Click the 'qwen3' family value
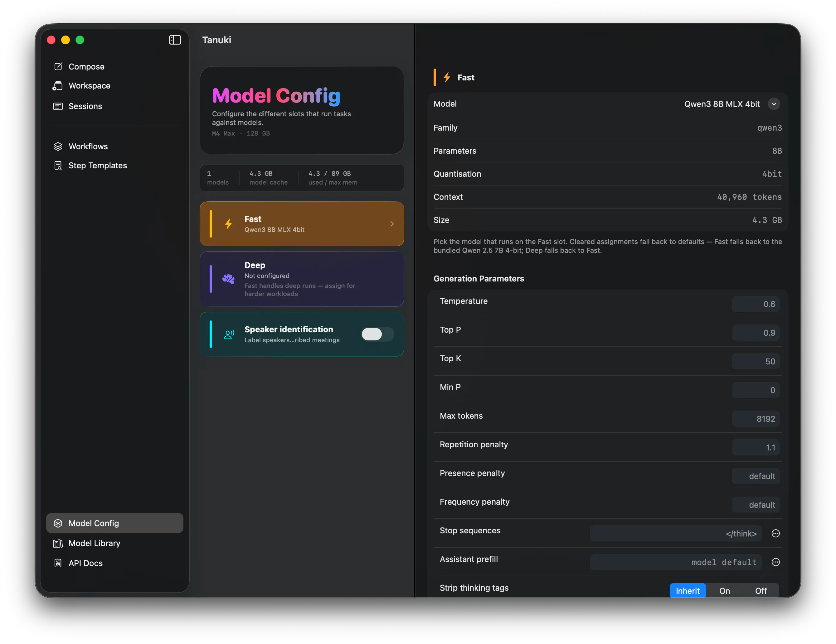This screenshot has height=644, width=836. point(769,128)
